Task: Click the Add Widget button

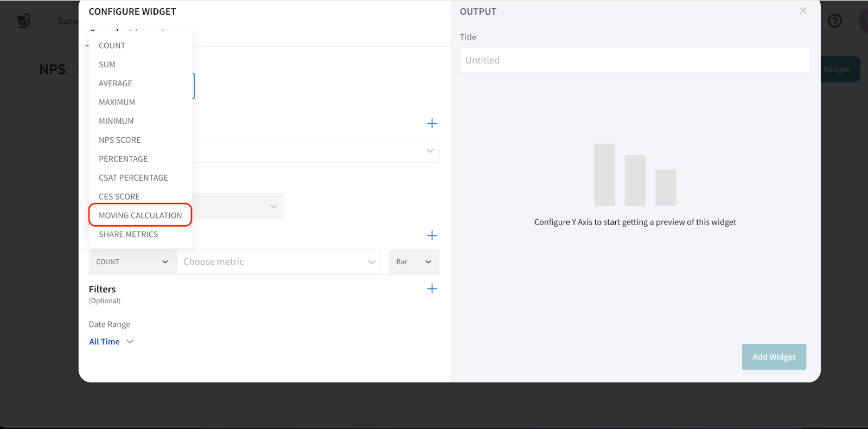Action: 774,357
